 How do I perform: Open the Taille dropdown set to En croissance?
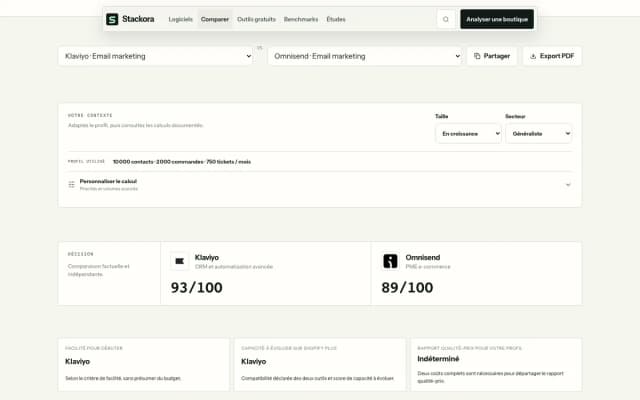tap(468, 133)
